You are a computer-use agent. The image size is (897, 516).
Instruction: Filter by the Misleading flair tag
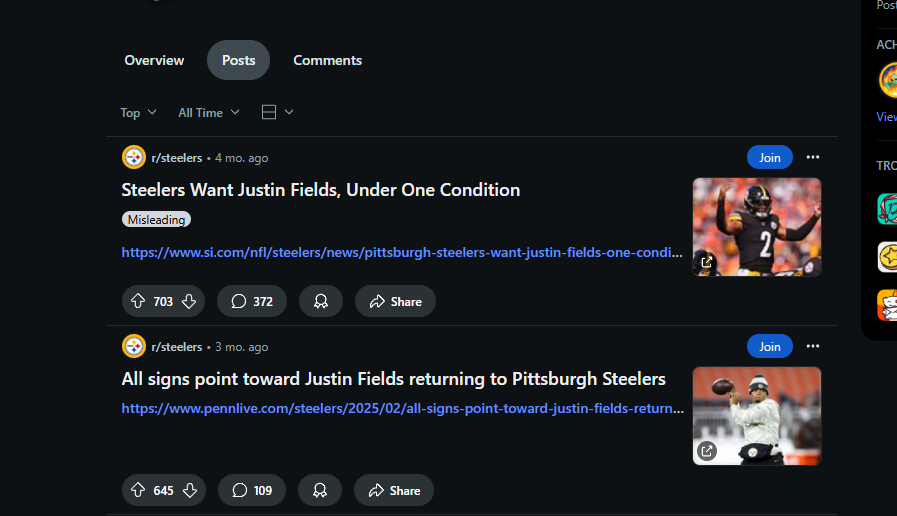click(156, 220)
